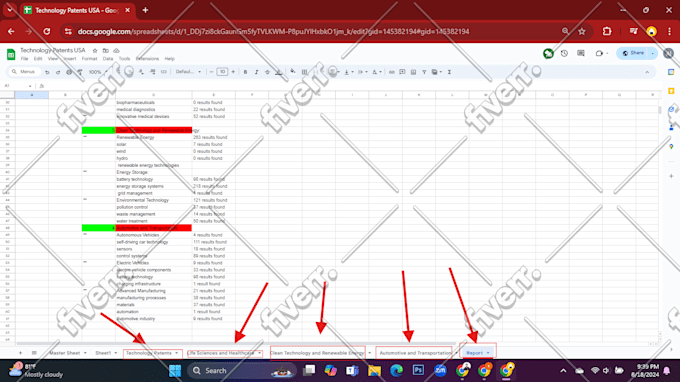Open Contacts in the side panel
Screen dimensions: 680x382
pyautogui.click(x=671, y=128)
